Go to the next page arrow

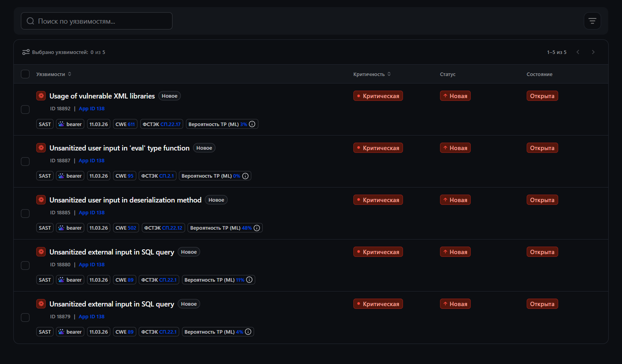[593, 52]
